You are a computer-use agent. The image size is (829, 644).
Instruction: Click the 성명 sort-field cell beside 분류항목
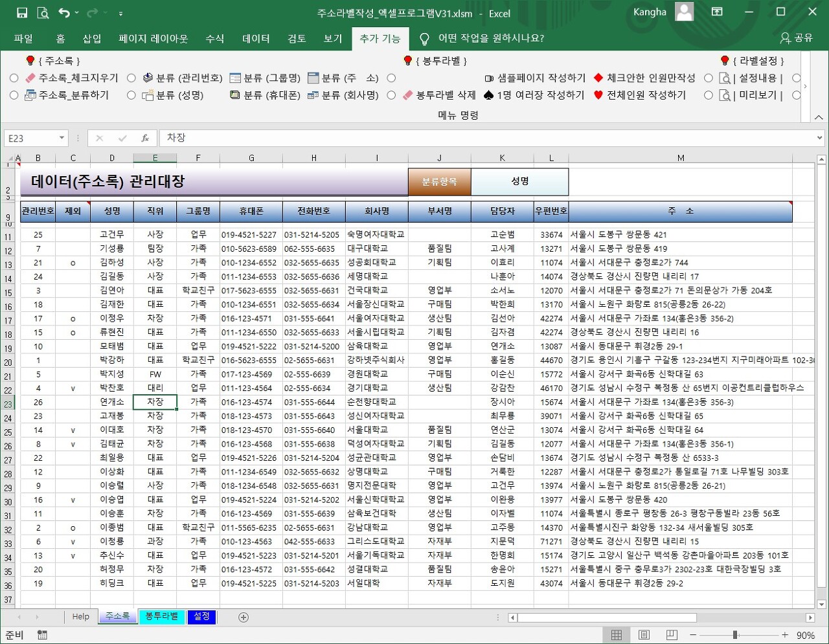point(520,182)
